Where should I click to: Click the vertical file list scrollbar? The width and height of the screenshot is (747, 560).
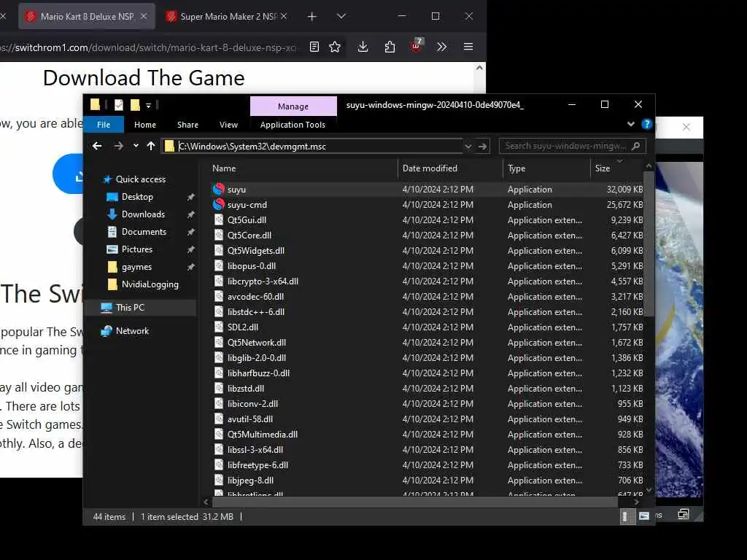(649, 243)
